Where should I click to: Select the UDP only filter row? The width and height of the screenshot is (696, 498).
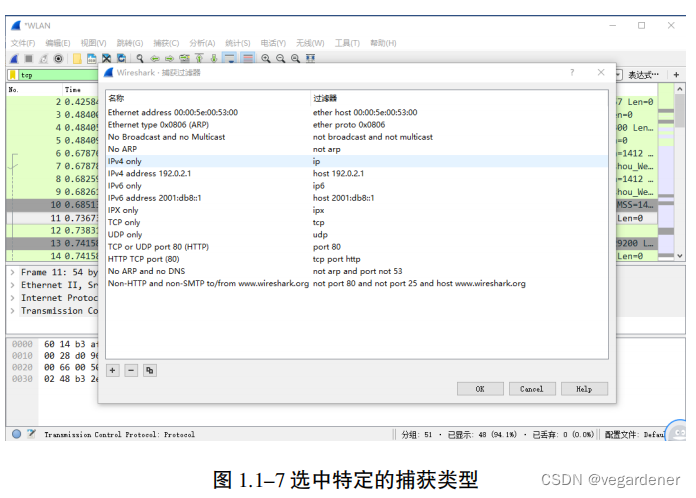point(357,234)
